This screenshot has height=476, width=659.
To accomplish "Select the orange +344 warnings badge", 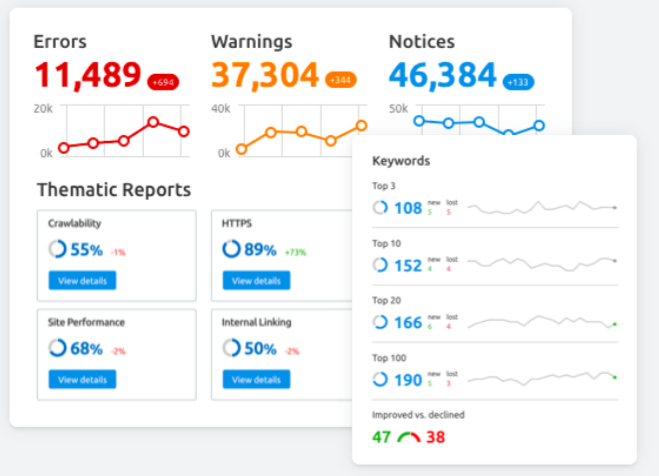I will [x=341, y=79].
